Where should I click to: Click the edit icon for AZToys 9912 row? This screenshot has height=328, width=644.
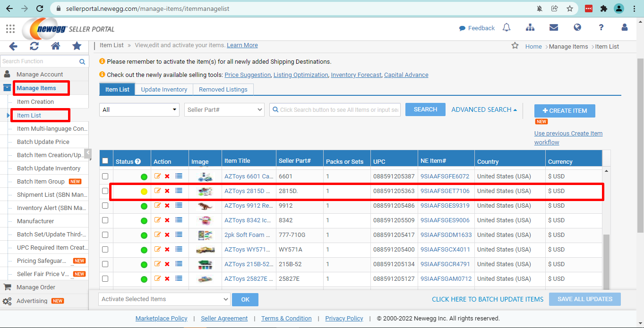pyautogui.click(x=158, y=206)
